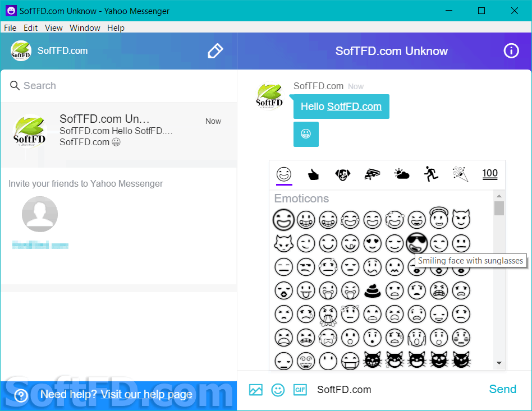Screen dimensions: 532x411
Task: Click the Emoticons section heading
Action: tap(301, 198)
